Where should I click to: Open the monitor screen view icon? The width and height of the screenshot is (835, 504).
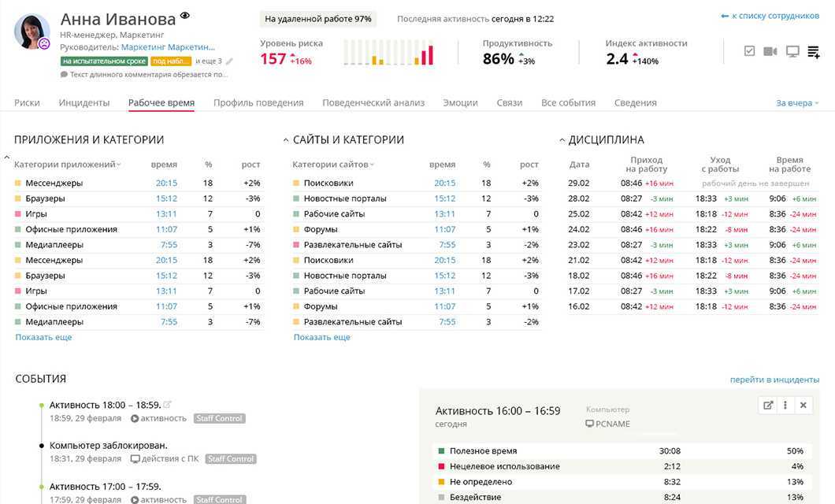click(x=792, y=52)
